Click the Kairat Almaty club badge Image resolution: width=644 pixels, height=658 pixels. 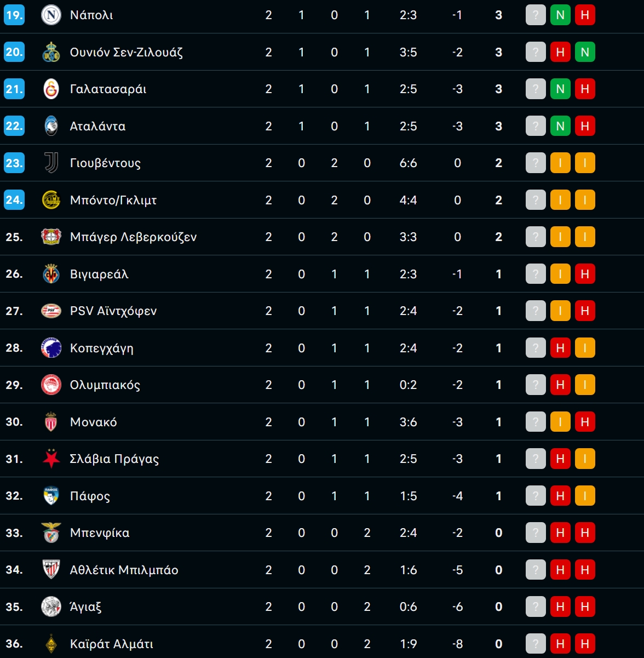point(51,644)
